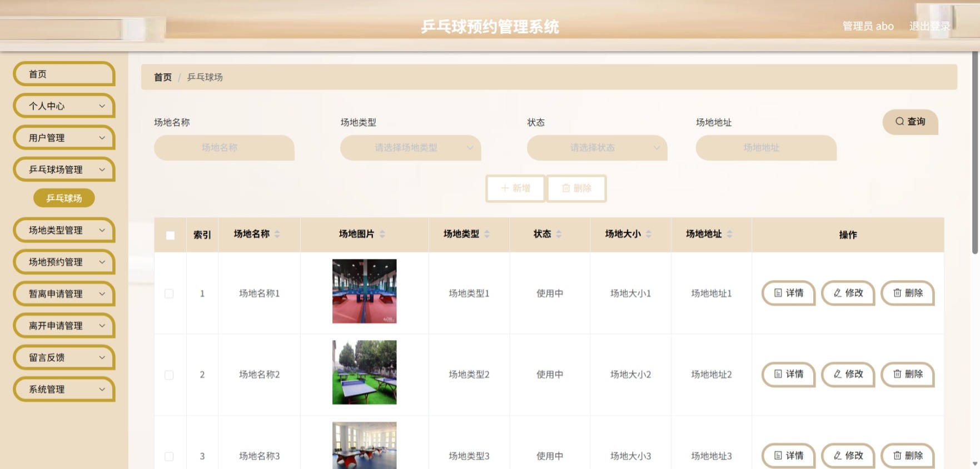This screenshot has height=469, width=980.
Task: Click the vertical page scrollbar
Action: 975,153
